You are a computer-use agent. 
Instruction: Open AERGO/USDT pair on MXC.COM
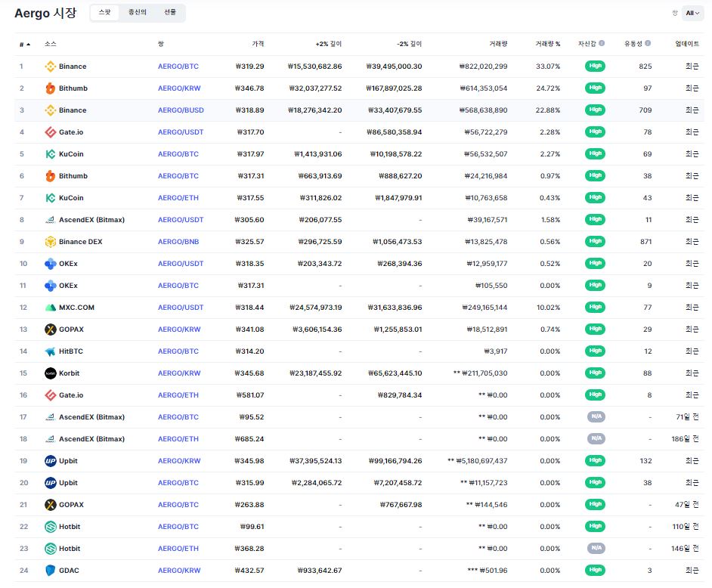pyautogui.click(x=181, y=308)
